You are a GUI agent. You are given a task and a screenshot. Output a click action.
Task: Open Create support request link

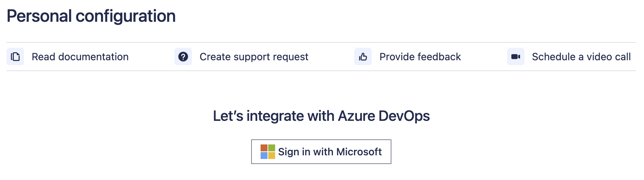pyautogui.click(x=254, y=57)
